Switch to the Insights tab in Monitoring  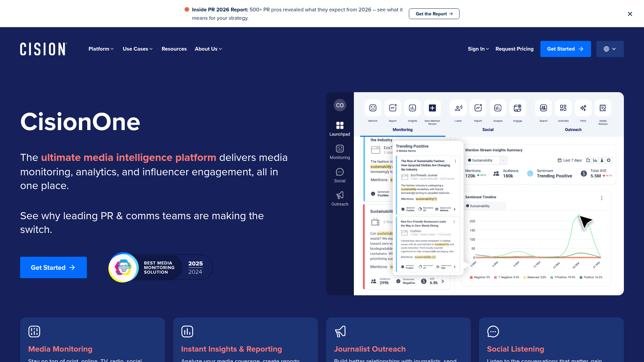coord(412,108)
